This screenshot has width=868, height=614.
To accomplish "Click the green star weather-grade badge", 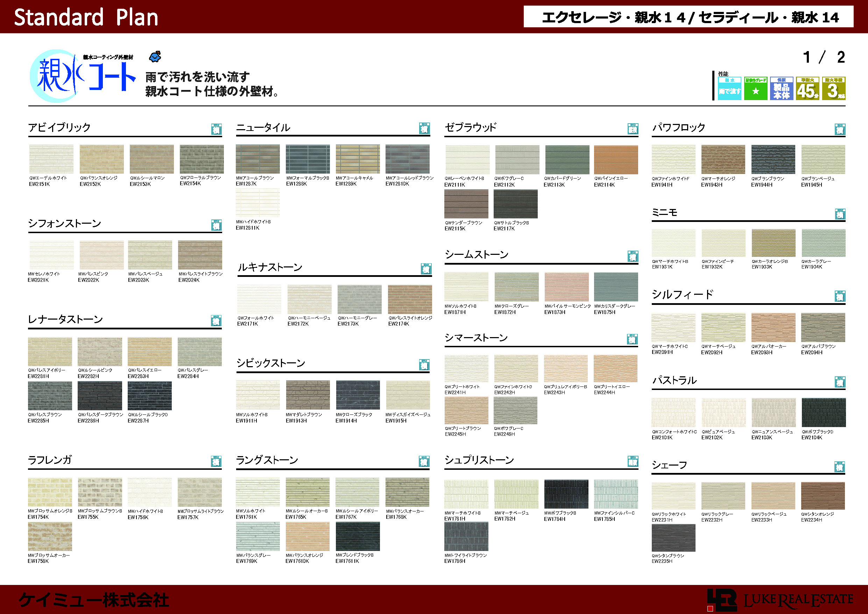I will pyautogui.click(x=755, y=89).
